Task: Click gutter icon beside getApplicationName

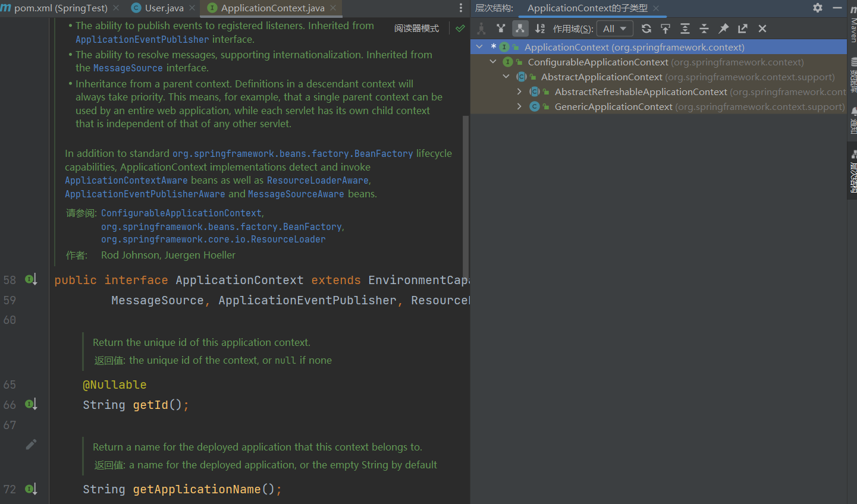Action: pyautogui.click(x=31, y=489)
